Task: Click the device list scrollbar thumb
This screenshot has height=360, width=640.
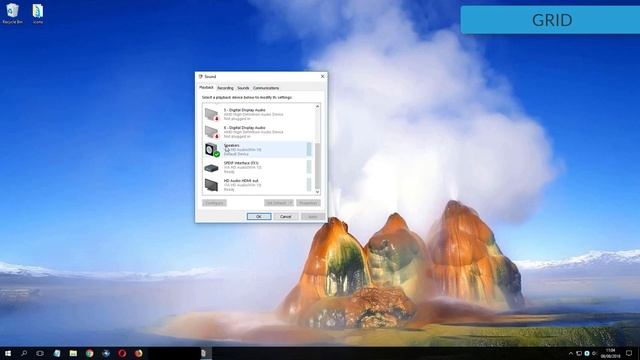Action: click(x=318, y=165)
